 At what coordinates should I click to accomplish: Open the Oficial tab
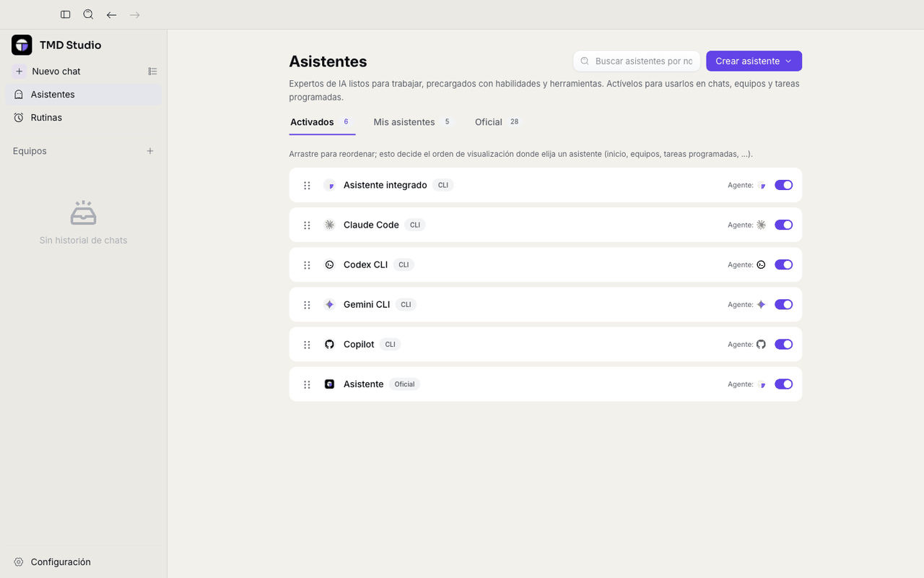[497, 122]
